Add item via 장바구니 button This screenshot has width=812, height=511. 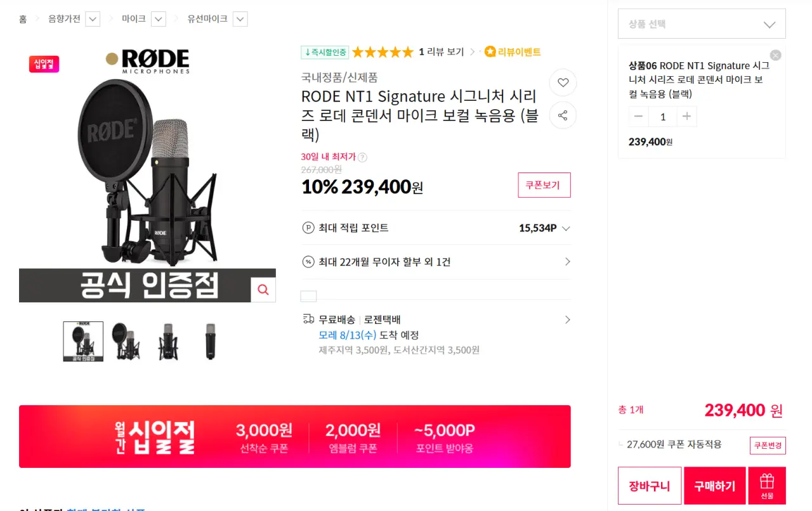click(x=650, y=486)
